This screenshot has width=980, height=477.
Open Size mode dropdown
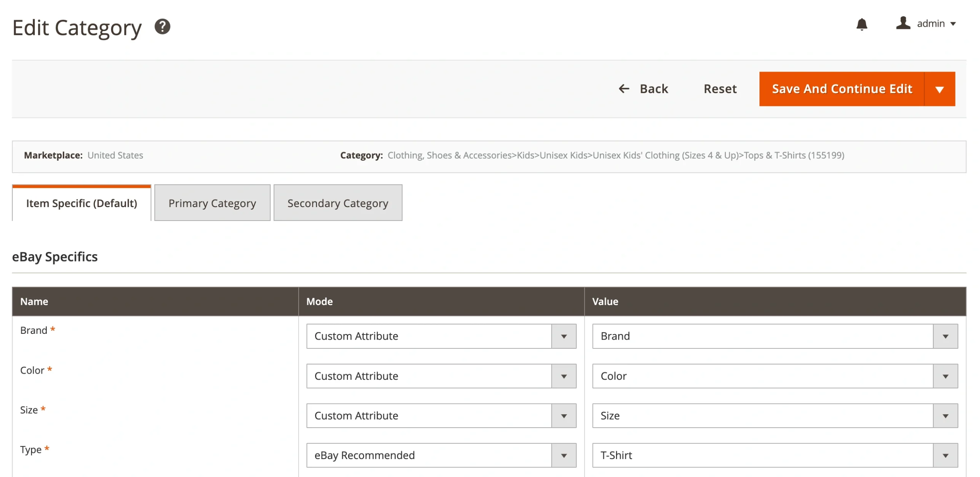[x=441, y=416]
